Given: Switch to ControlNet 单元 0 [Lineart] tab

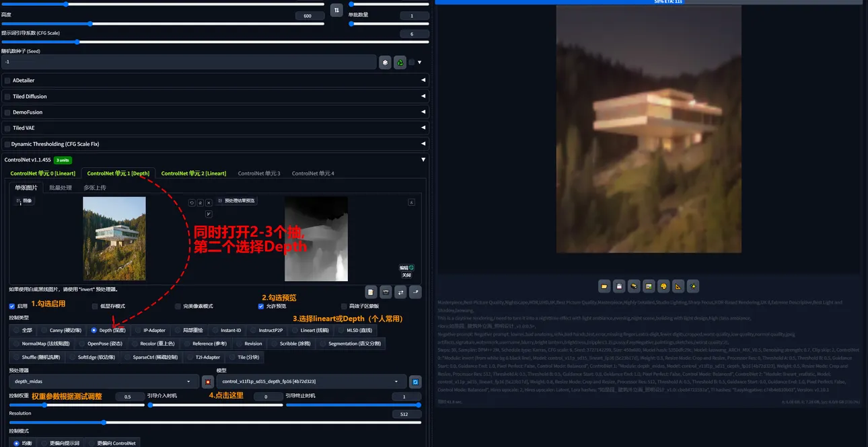Looking at the screenshot, I should [x=42, y=173].
